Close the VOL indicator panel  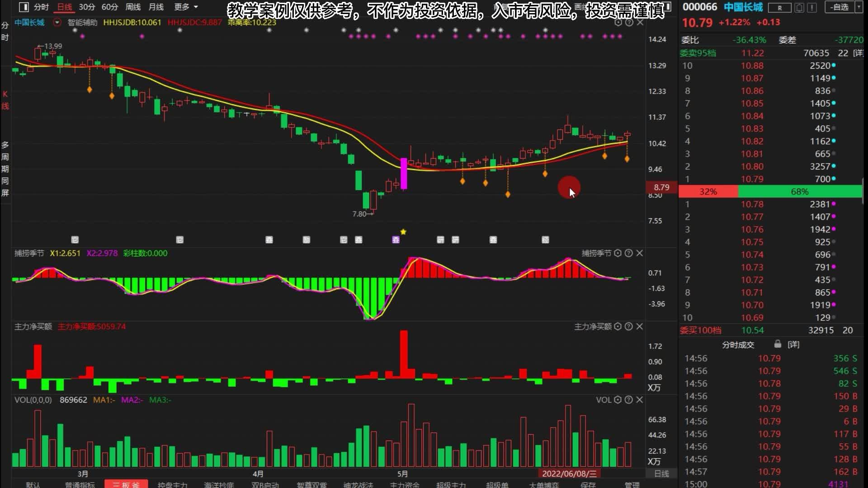[639, 400]
